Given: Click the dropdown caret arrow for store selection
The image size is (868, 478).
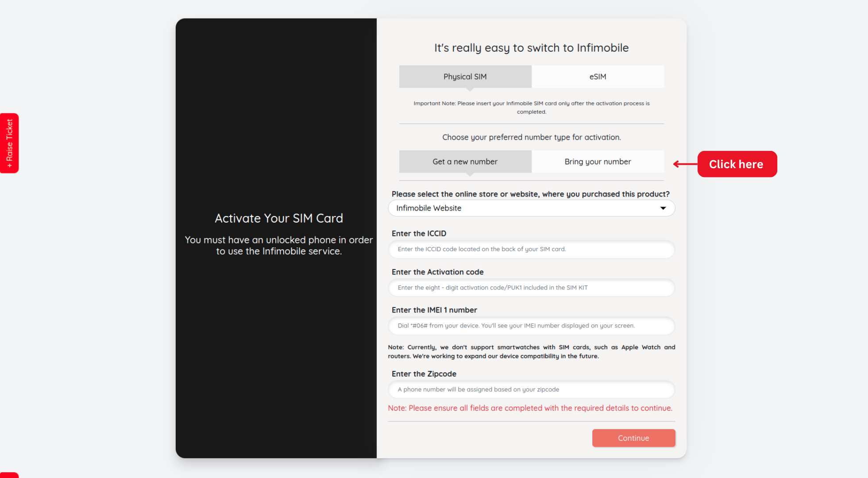Looking at the screenshot, I should (x=663, y=208).
